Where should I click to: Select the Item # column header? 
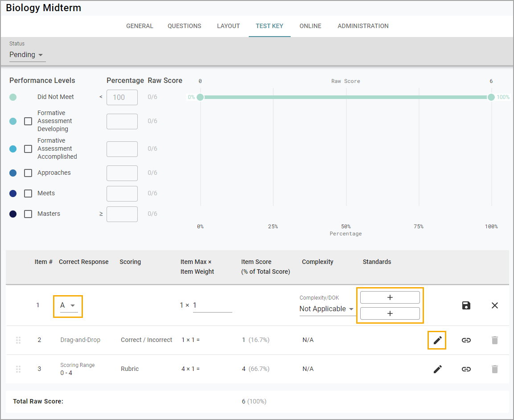[x=44, y=262]
